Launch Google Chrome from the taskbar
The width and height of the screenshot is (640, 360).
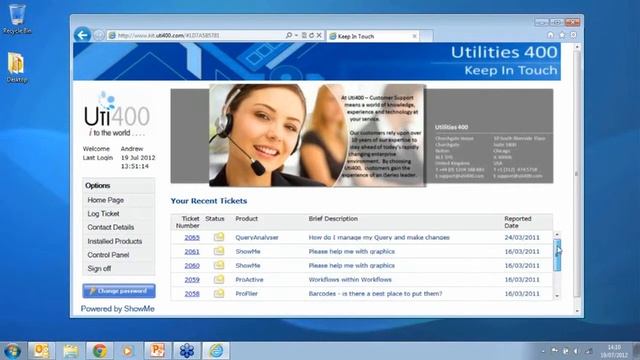[100, 351]
